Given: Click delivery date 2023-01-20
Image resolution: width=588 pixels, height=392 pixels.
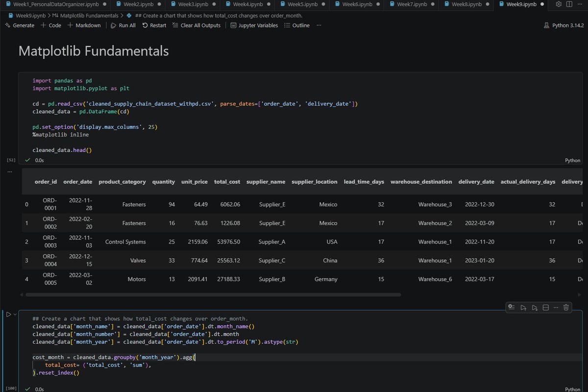Looking at the screenshot, I should tap(480, 260).
